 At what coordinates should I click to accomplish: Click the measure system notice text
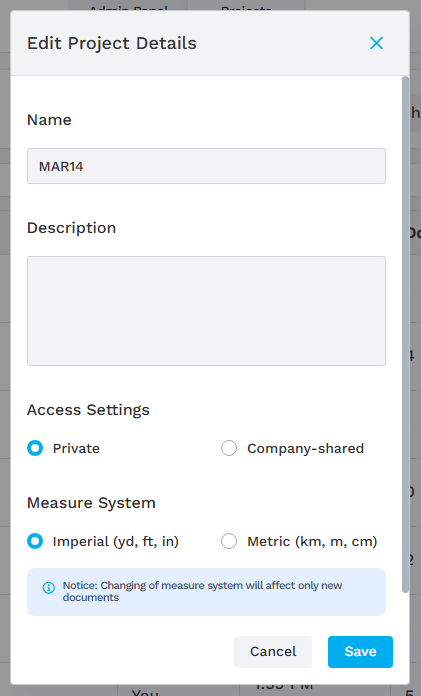pyautogui.click(x=202, y=591)
